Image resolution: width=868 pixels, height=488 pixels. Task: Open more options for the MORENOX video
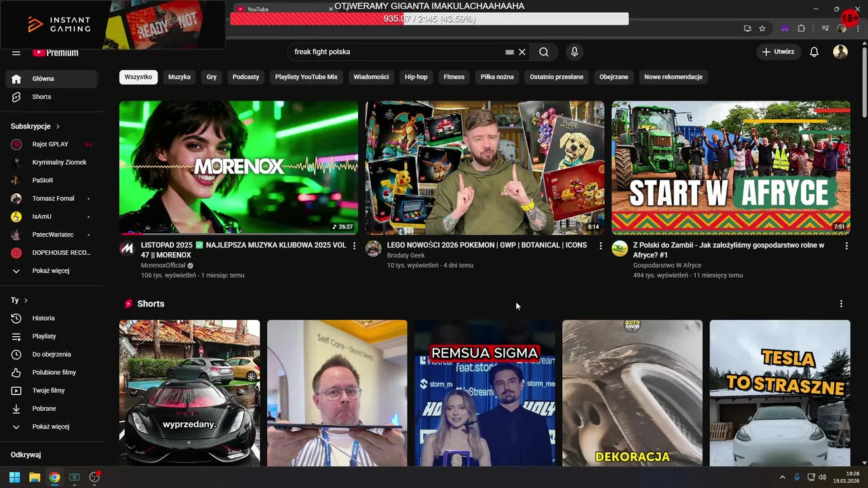354,246
